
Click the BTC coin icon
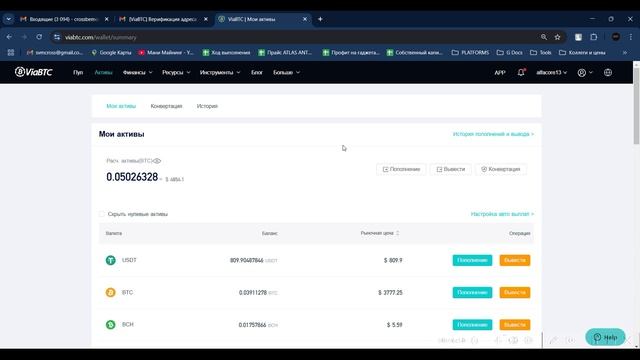[x=111, y=292]
